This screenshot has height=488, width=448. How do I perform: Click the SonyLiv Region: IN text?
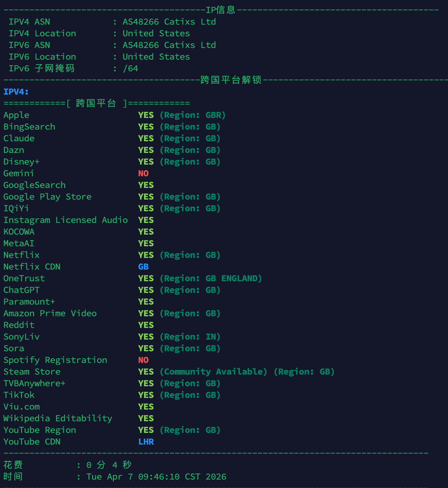190,337
